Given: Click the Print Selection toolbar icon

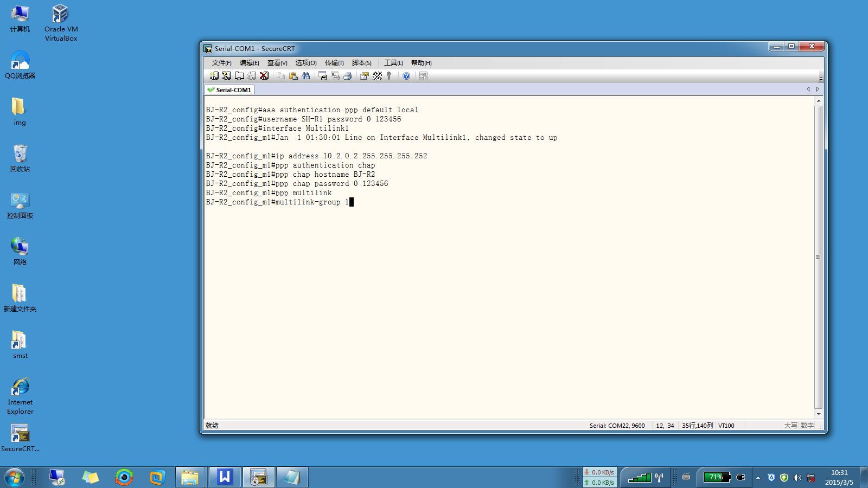Looking at the screenshot, I should pyautogui.click(x=335, y=76).
